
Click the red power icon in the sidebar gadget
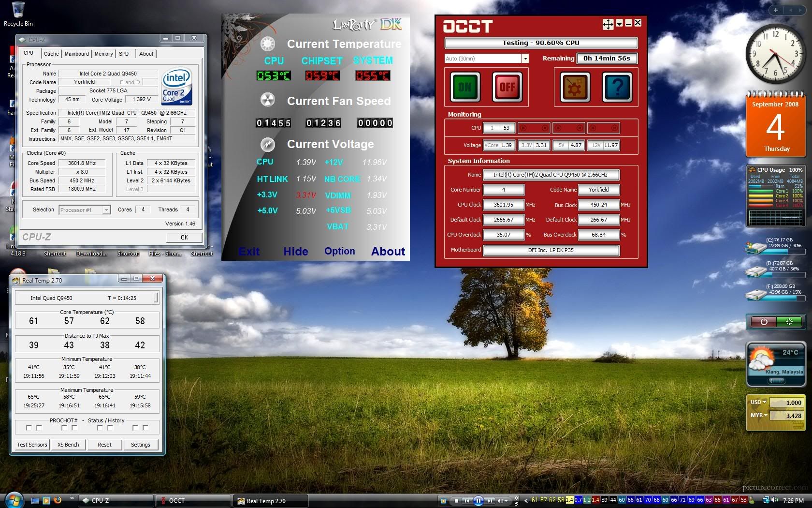tap(764, 322)
